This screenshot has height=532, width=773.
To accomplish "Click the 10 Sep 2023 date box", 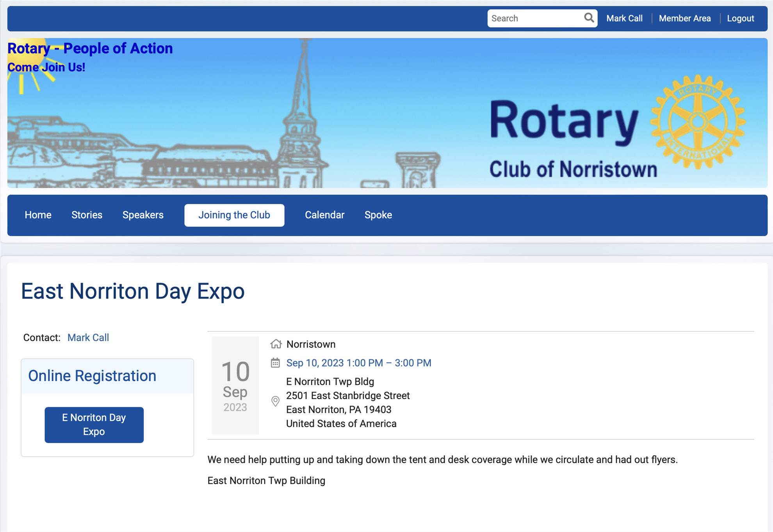I will point(235,385).
